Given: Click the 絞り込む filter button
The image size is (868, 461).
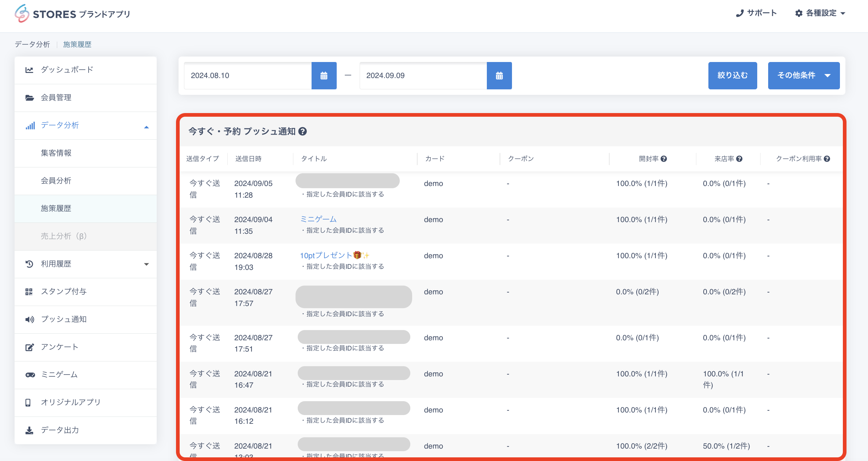Looking at the screenshot, I should pos(732,75).
